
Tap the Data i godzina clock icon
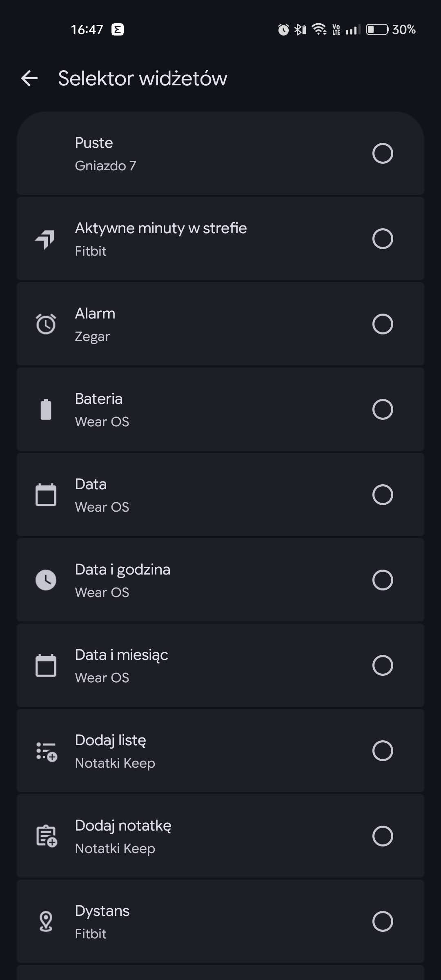click(x=46, y=580)
